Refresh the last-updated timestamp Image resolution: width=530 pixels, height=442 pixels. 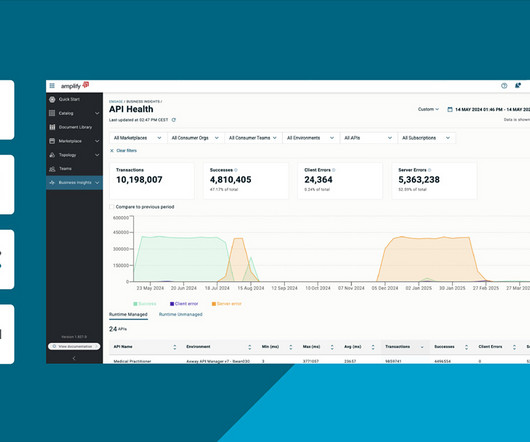click(x=174, y=120)
